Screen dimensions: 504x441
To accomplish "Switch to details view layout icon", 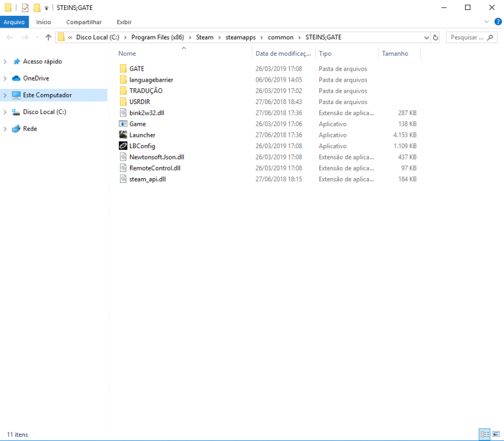I will pos(485,435).
